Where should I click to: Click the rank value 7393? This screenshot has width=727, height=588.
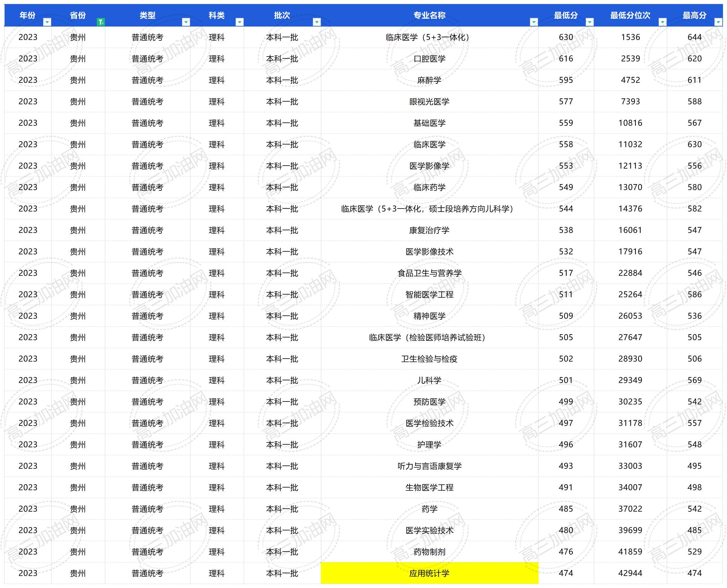tap(630, 102)
